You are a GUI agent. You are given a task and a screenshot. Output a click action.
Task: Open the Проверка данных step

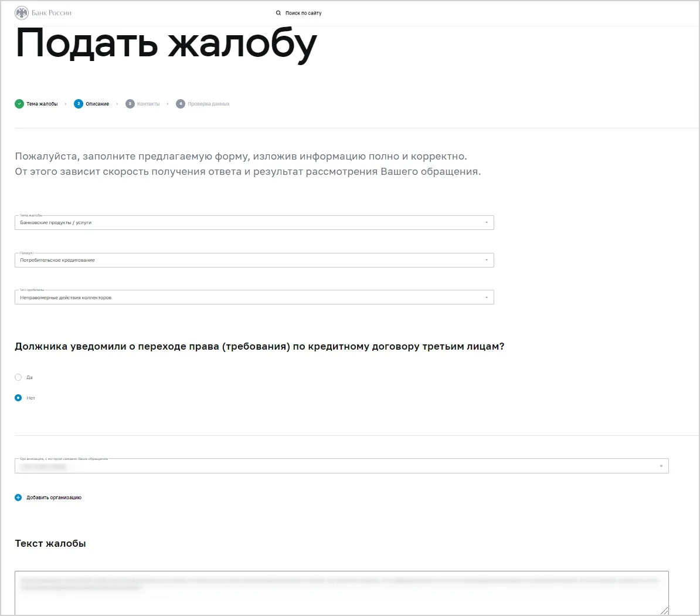click(209, 104)
